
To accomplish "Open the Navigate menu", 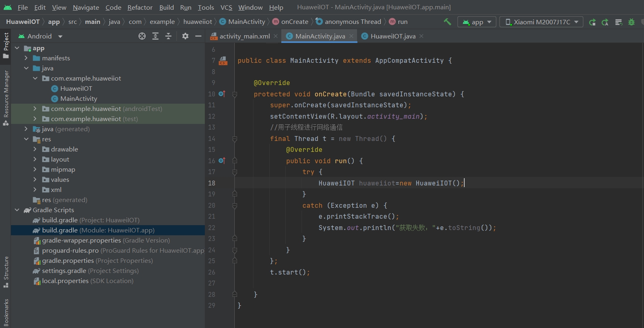I will click(x=86, y=7).
